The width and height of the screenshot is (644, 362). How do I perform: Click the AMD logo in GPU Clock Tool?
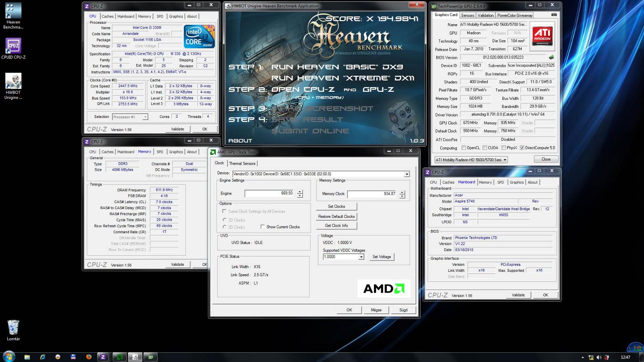click(x=384, y=288)
